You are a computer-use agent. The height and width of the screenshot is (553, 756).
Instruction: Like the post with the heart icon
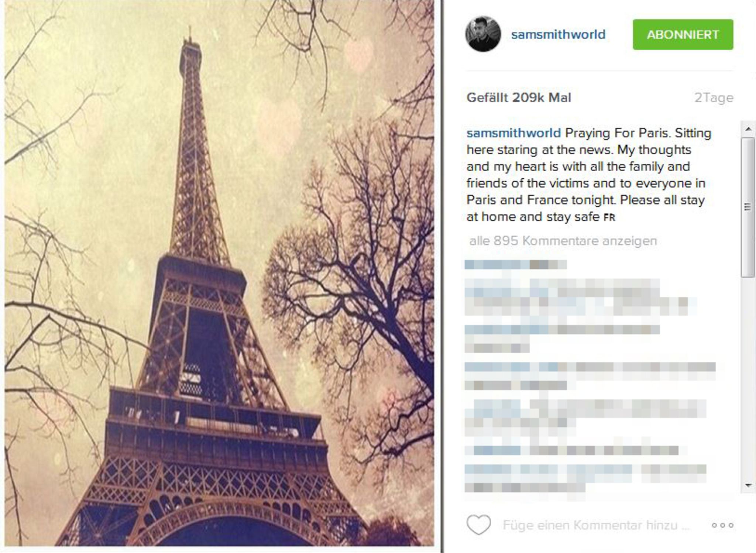click(478, 525)
